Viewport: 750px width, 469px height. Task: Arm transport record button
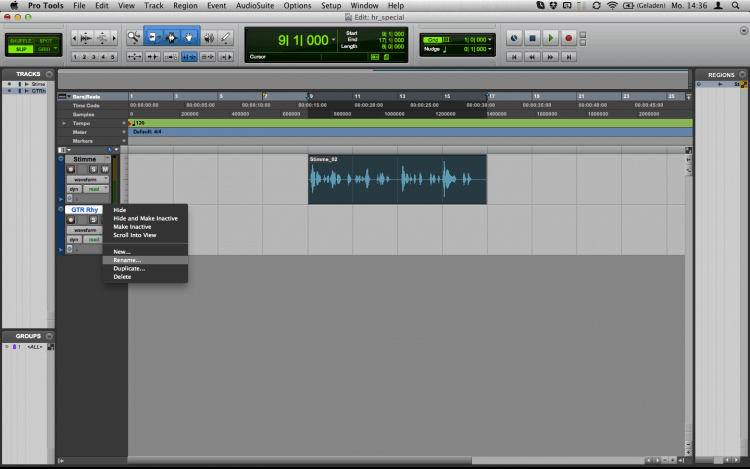[x=568, y=38]
